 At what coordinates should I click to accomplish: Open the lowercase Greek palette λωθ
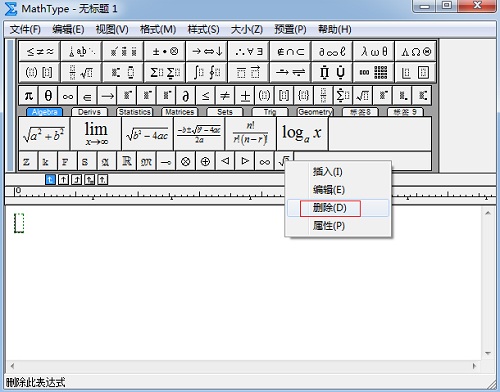click(374, 51)
